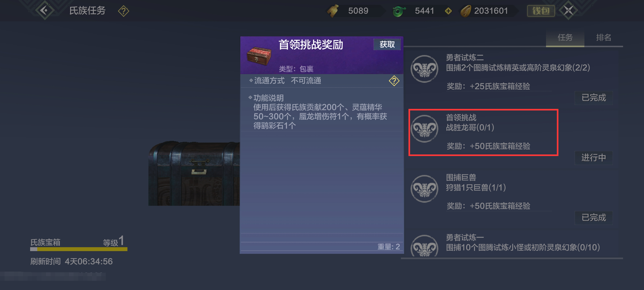Click the ram emblem of 勇者试炼二 task

pyautogui.click(x=424, y=69)
